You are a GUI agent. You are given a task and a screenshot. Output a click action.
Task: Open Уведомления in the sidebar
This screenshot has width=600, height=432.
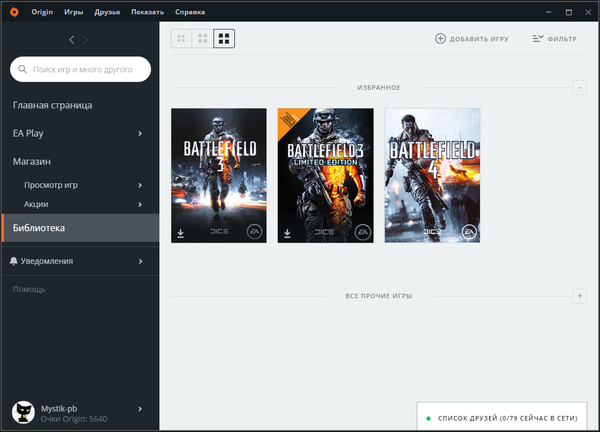tap(47, 261)
